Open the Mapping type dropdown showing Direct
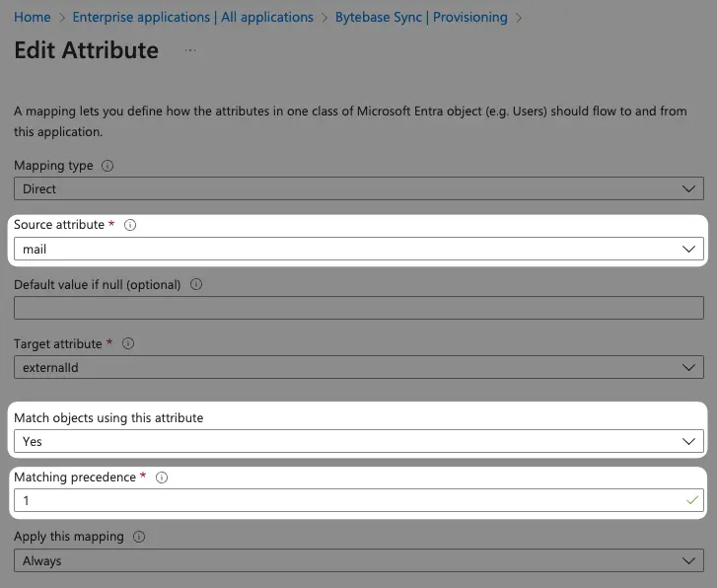 359,188
